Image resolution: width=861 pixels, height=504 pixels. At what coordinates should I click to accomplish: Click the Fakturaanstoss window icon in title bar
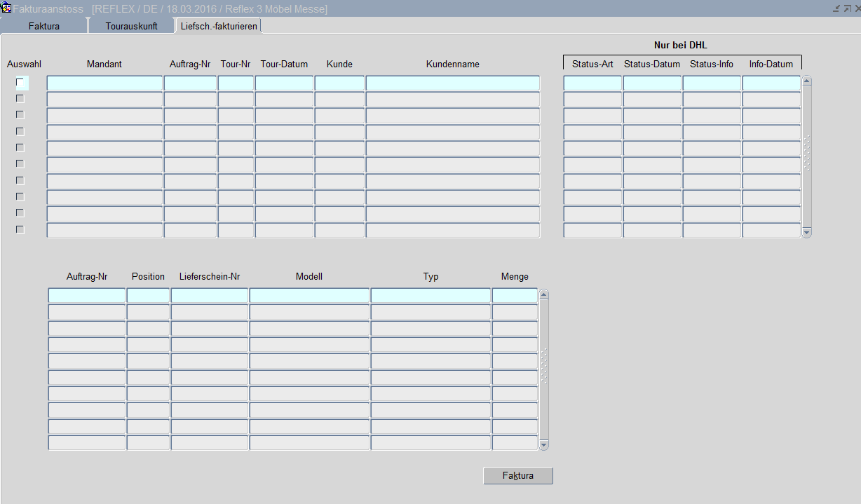(6, 8)
